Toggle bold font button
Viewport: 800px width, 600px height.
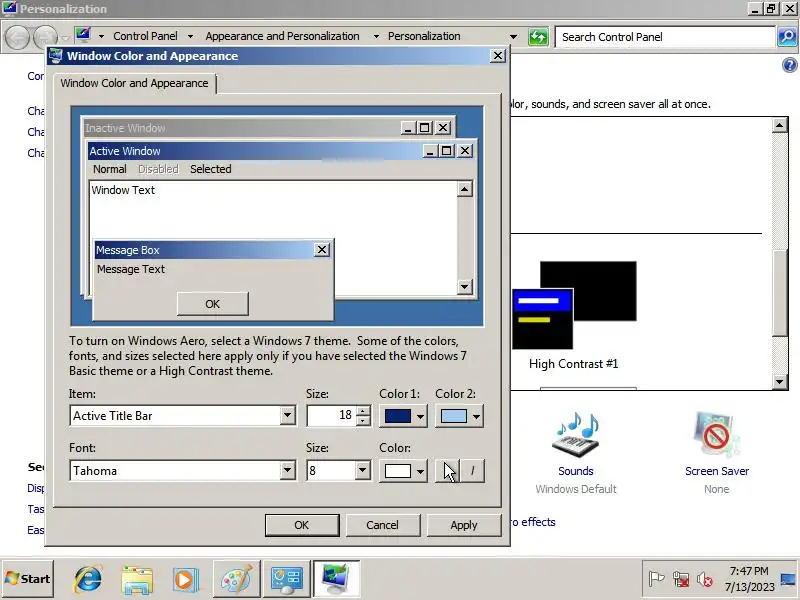point(447,470)
